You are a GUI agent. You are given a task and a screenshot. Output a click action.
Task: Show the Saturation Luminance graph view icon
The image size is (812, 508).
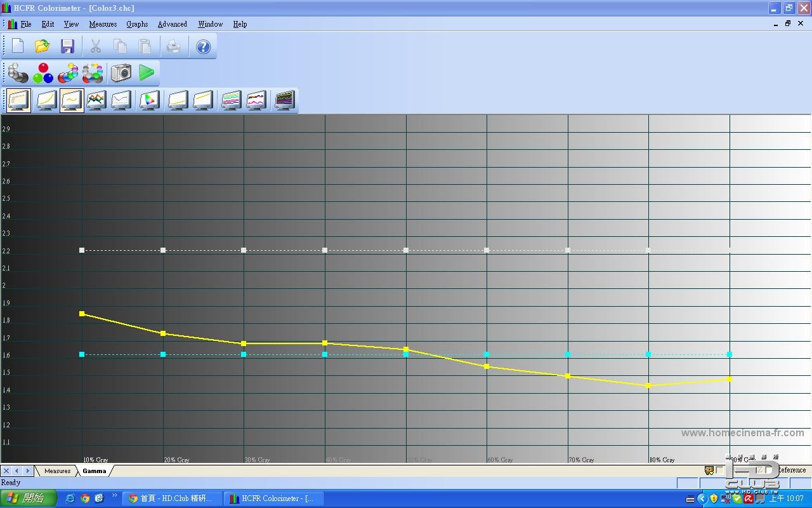click(x=231, y=100)
